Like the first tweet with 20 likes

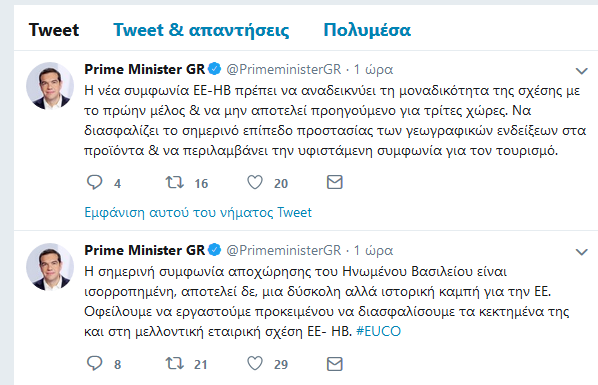[255, 182]
